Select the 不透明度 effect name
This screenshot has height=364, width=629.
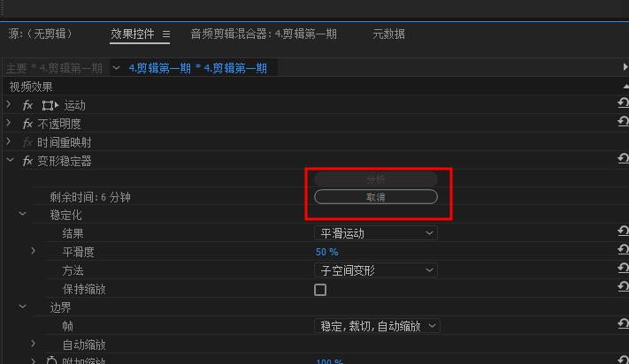59,125
